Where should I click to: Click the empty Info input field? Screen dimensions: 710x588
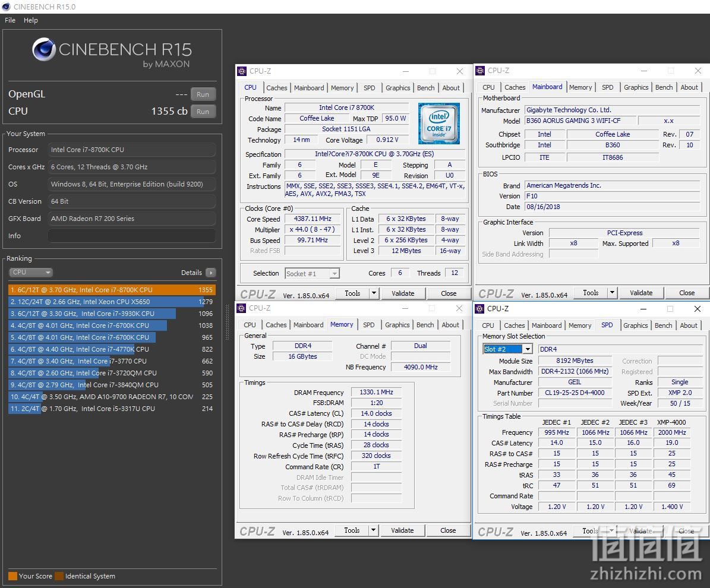[x=132, y=236]
